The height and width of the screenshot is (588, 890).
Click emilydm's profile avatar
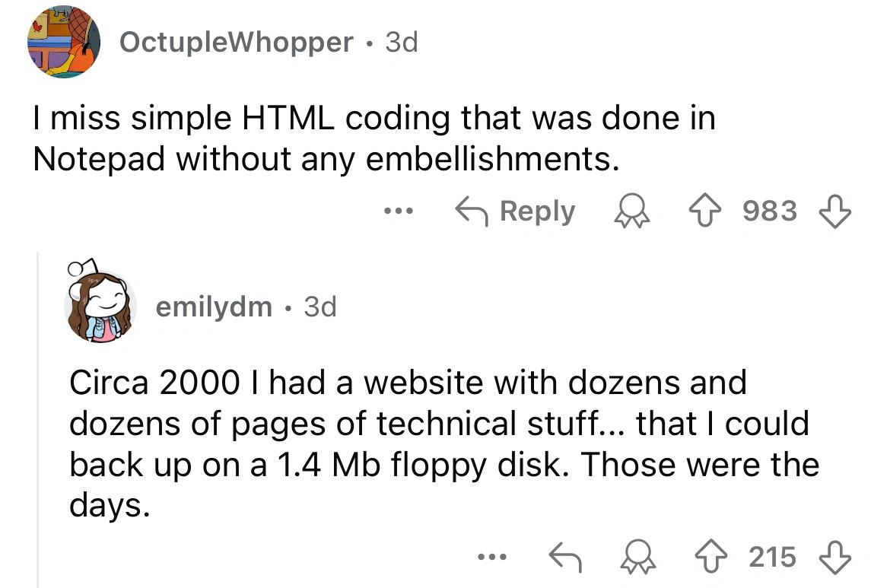coord(101,306)
